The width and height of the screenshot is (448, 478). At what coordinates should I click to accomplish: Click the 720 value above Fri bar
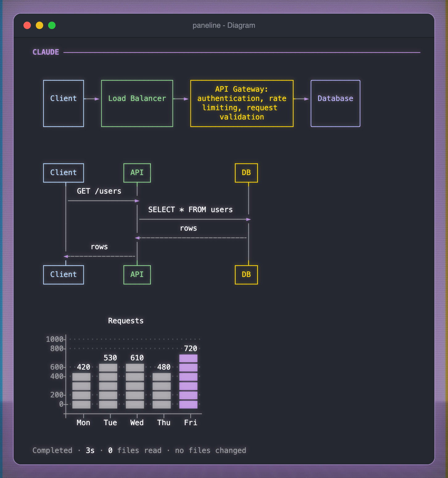191,349
